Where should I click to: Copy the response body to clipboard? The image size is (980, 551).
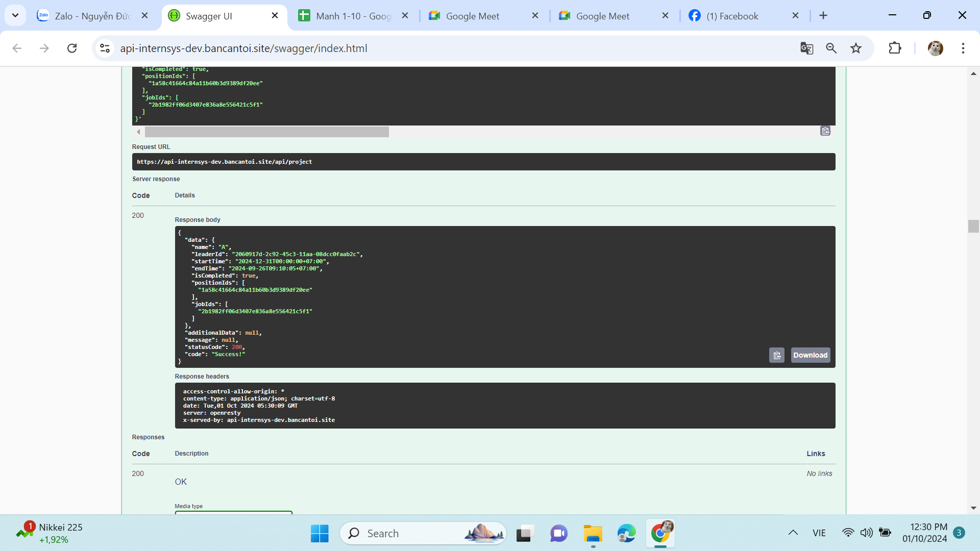[x=776, y=355]
